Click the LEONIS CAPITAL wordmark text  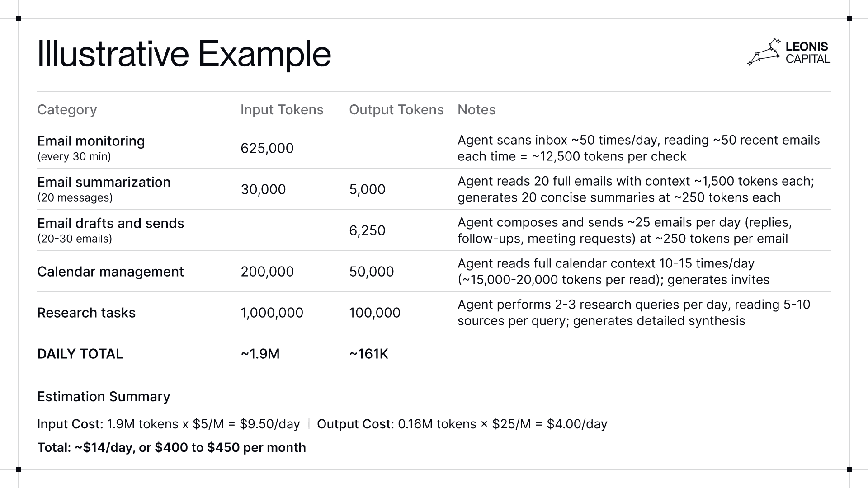click(x=807, y=52)
